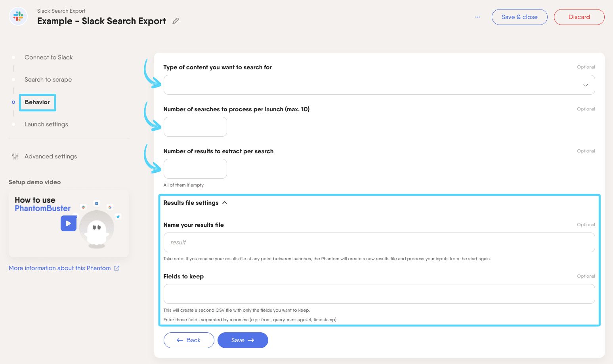Click 'Number of searches to process per launch' label

pos(237,109)
